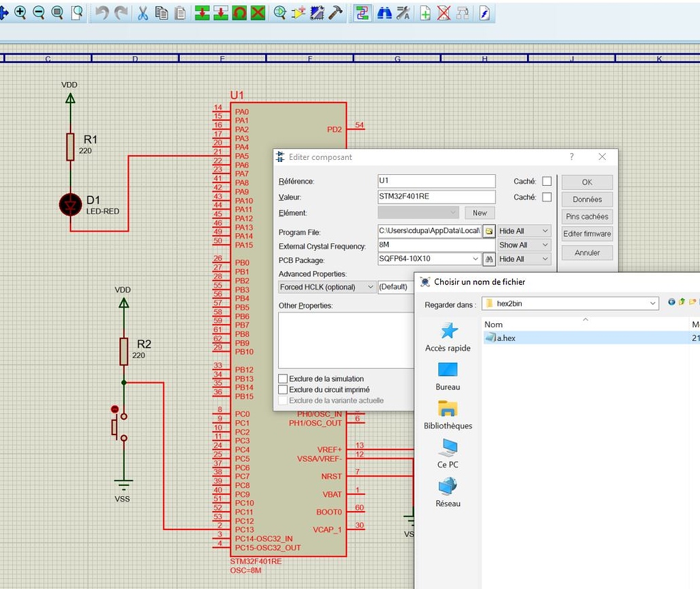
Task: Enable the Exclure de la simulation checkbox
Action: [282, 379]
